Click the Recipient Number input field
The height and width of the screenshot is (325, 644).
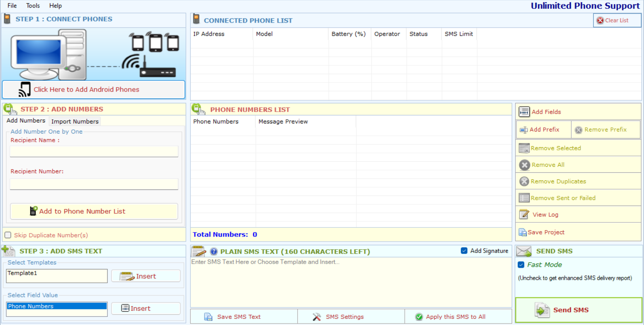coord(94,184)
